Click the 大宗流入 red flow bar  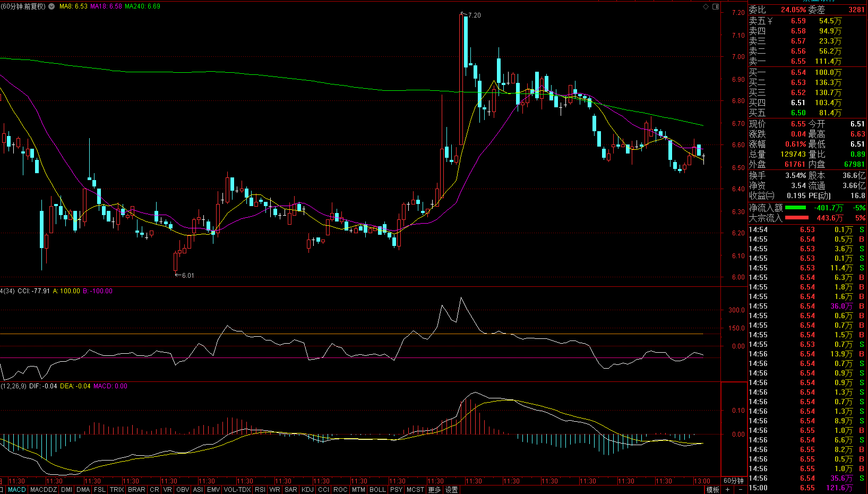796,218
